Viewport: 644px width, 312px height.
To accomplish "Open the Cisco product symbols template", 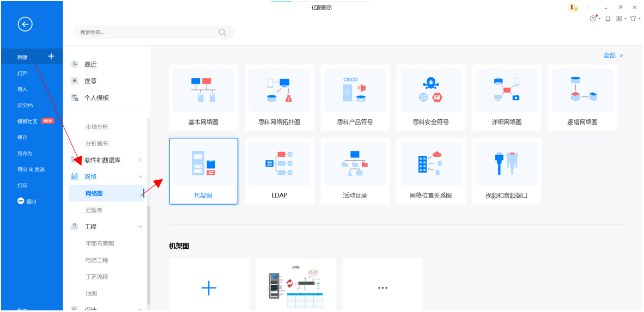I will pyautogui.click(x=355, y=90).
